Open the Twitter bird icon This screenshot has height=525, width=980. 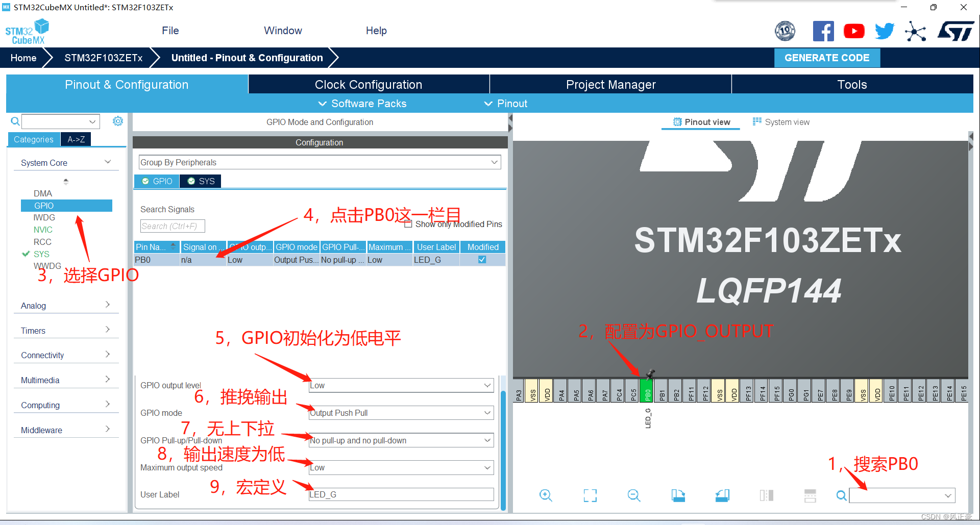click(x=885, y=31)
